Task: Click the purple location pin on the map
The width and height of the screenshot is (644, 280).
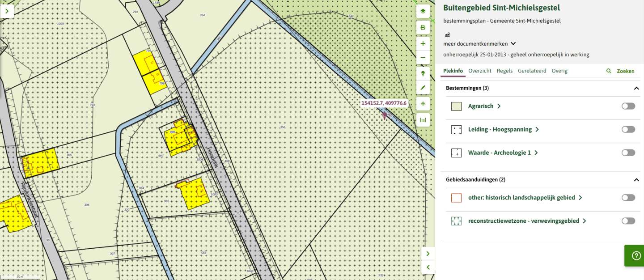Action: [x=385, y=116]
